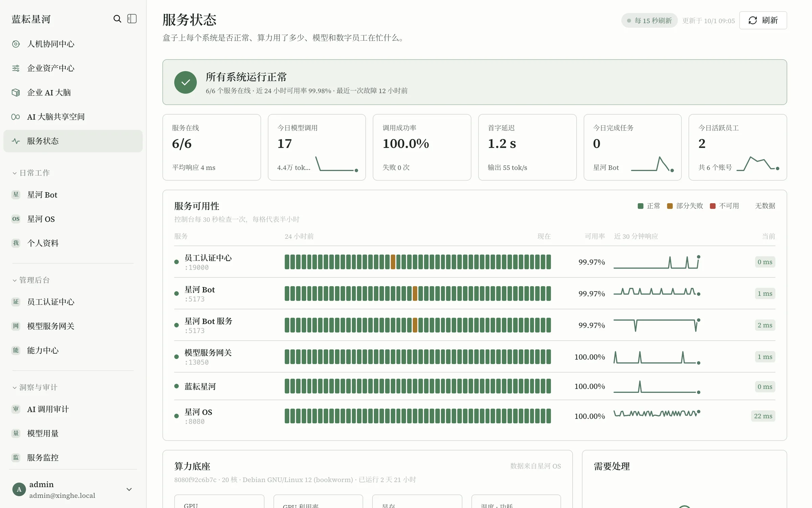Screen dimensions: 812x508
Task: Open the 今日活跃员工 card
Action: click(738, 147)
